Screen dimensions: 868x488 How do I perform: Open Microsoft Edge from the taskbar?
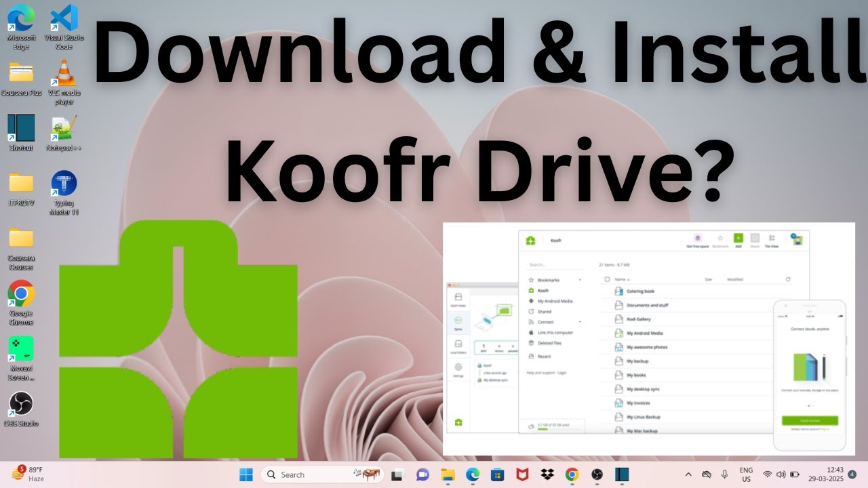pyautogui.click(x=473, y=474)
